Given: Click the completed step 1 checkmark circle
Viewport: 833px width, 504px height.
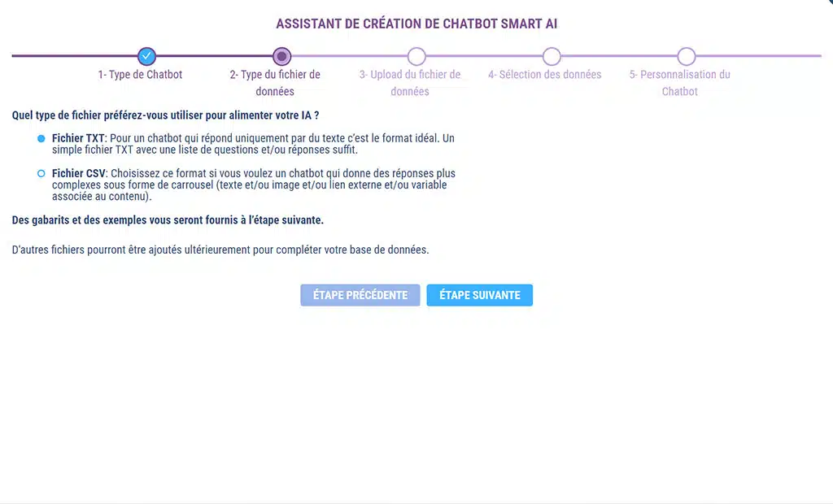Looking at the screenshot, I should tap(146, 56).
